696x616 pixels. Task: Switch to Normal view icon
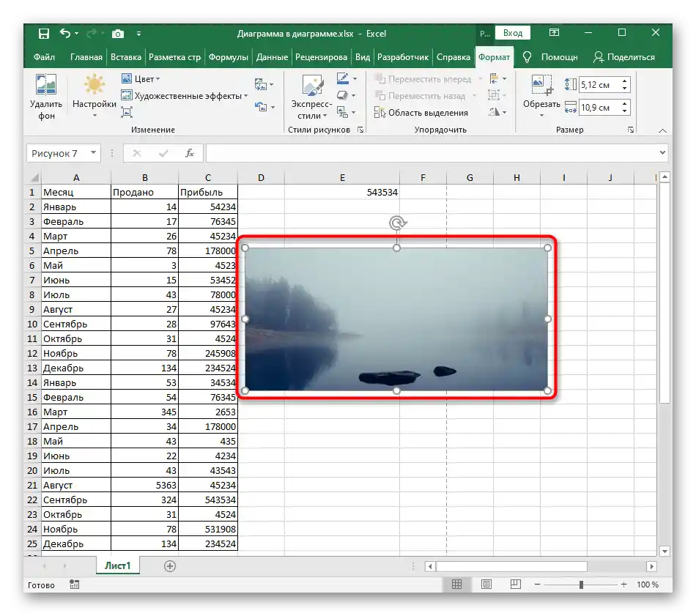[x=456, y=584]
